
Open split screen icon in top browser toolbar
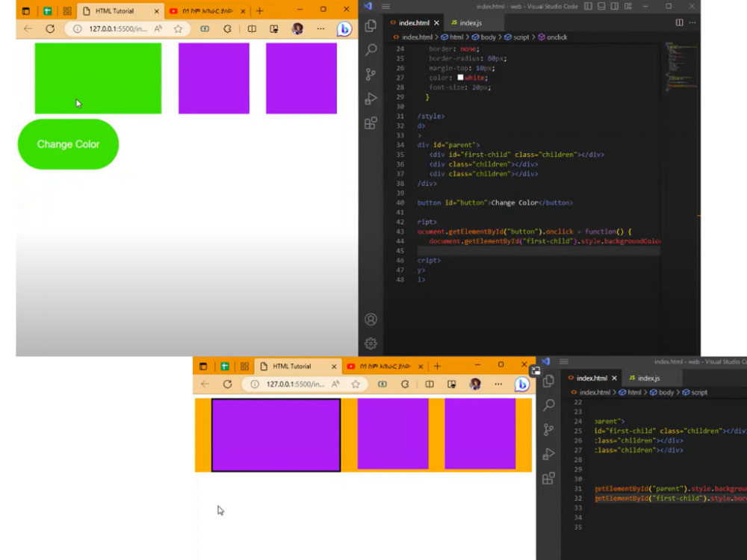pos(252,29)
